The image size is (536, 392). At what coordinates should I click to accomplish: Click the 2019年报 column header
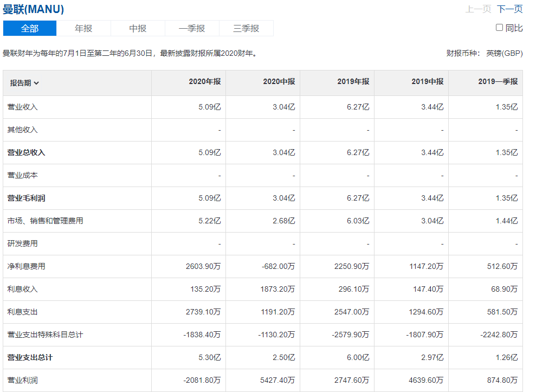coord(353,82)
